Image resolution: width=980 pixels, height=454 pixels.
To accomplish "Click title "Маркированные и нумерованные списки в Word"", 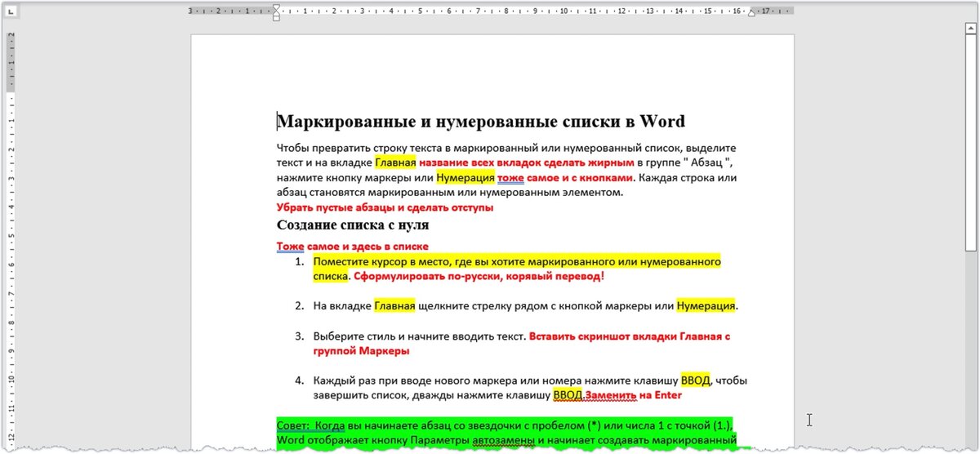I will pos(481,122).
